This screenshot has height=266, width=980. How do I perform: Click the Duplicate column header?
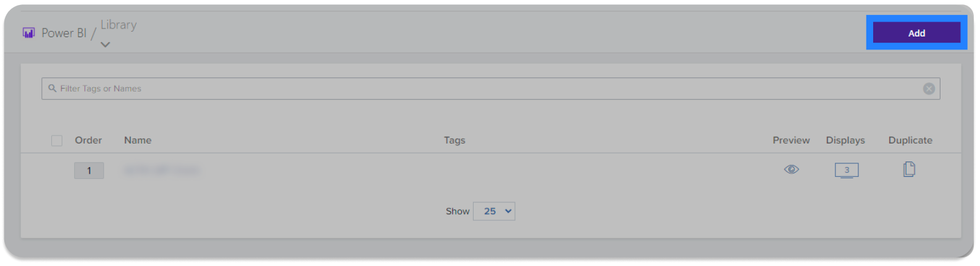click(910, 140)
